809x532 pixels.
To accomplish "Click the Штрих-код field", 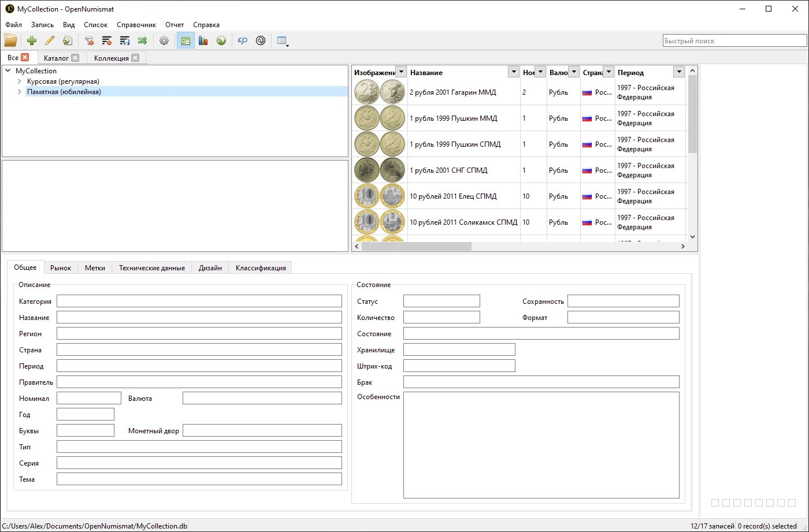I will (x=459, y=366).
